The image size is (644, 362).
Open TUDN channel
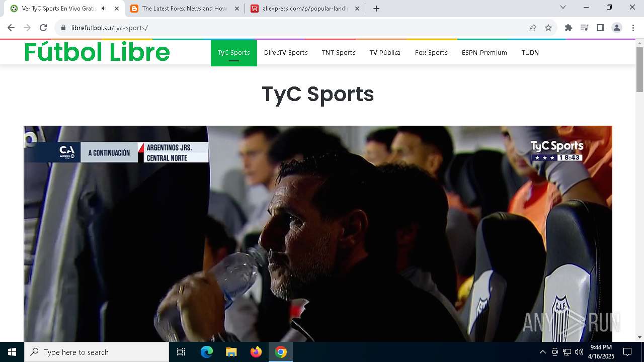point(530,52)
